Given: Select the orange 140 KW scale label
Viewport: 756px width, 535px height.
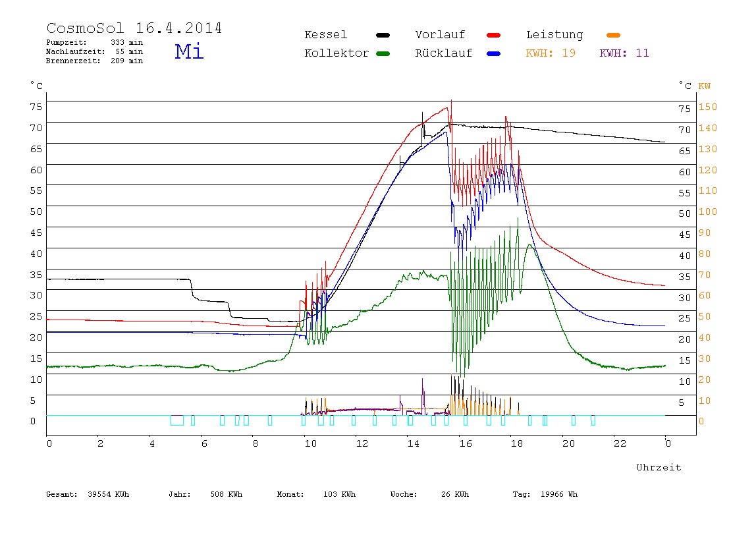Looking at the screenshot, I should click(x=708, y=128).
